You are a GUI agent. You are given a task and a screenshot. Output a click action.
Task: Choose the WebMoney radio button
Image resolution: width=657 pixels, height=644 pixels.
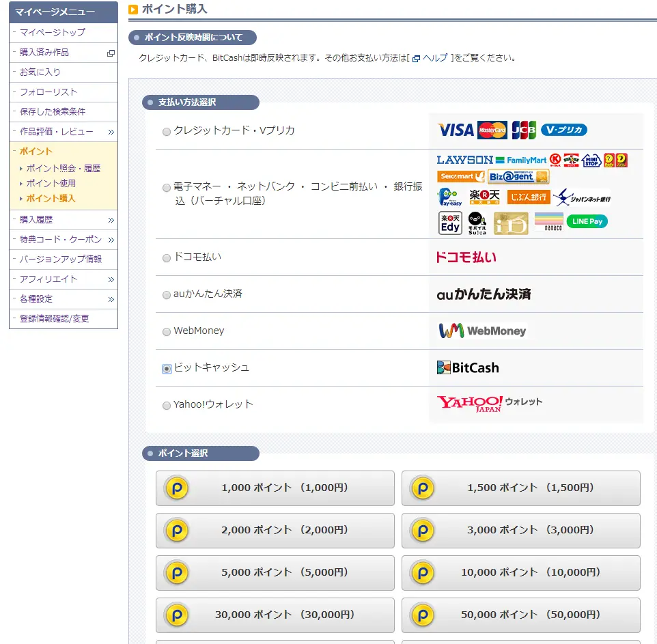[167, 331]
